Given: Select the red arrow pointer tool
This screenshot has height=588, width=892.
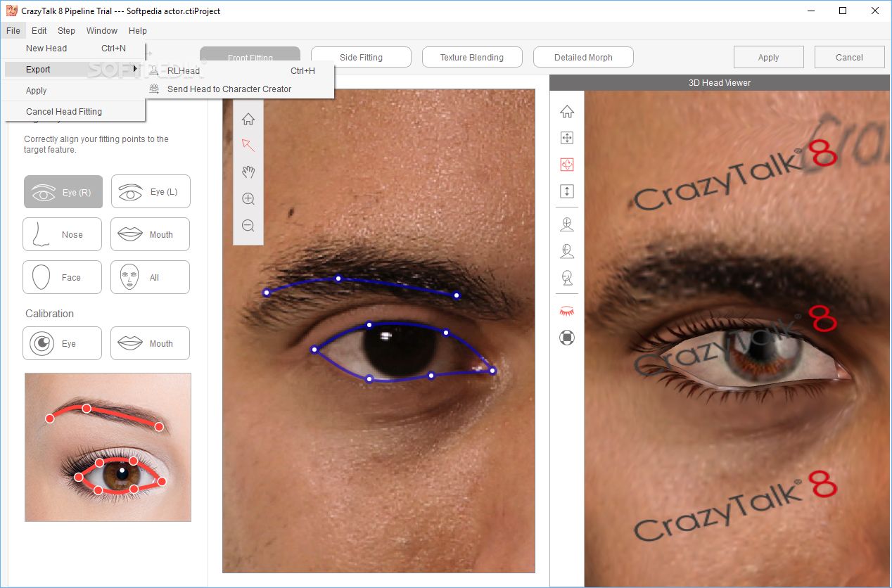Looking at the screenshot, I should [248, 146].
